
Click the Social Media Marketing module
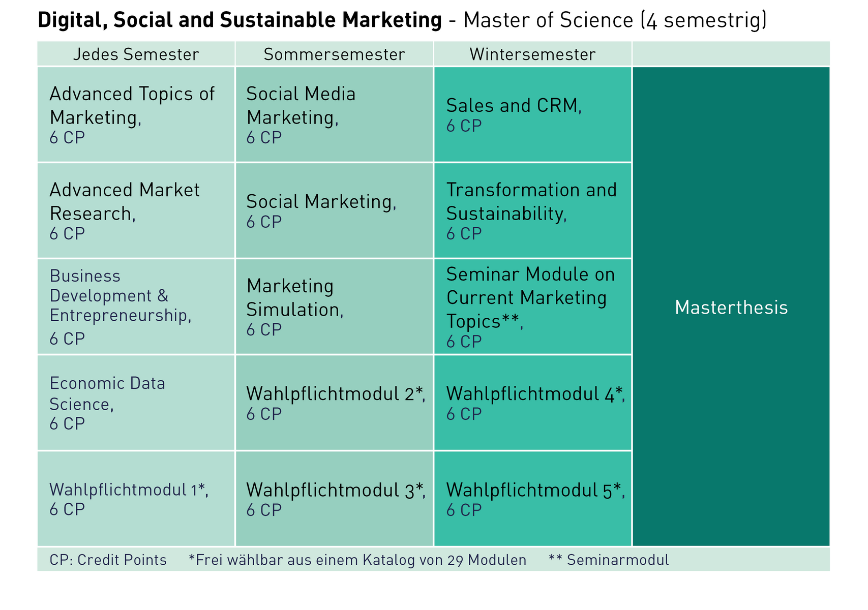point(334,114)
